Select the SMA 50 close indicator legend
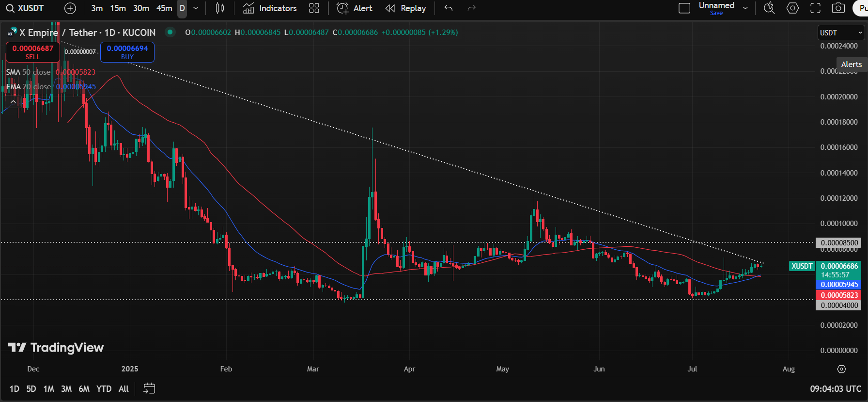 (x=51, y=72)
